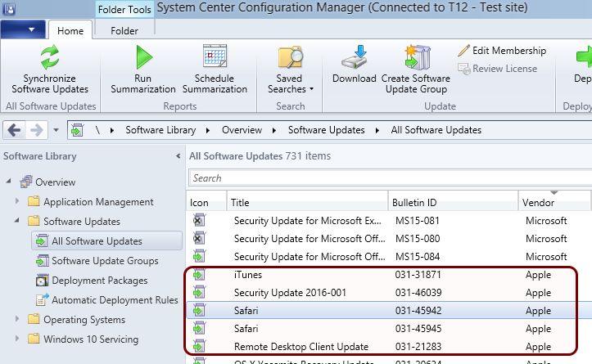Switch to the Folder ribbon tab
This screenshot has height=364, width=592.
(x=124, y=30)
